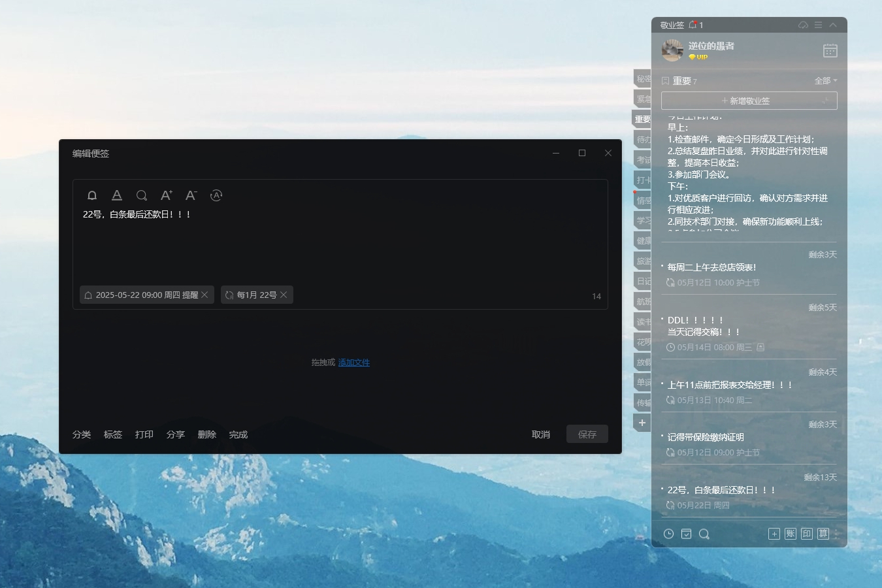The width and height of the screenshot is (882, 588).
Task: Click inside the note text area
Action: [x=340, y=245]
